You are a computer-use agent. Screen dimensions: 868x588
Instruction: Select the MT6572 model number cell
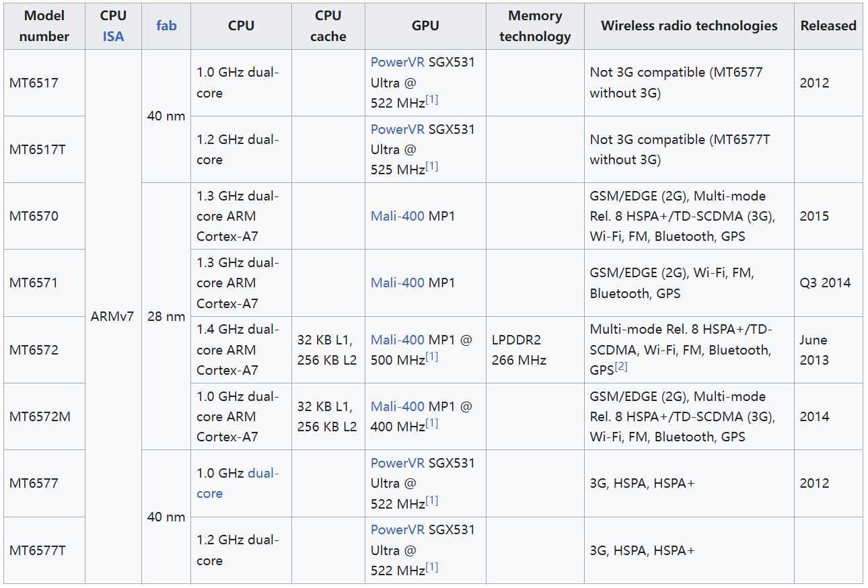[44, 350]
